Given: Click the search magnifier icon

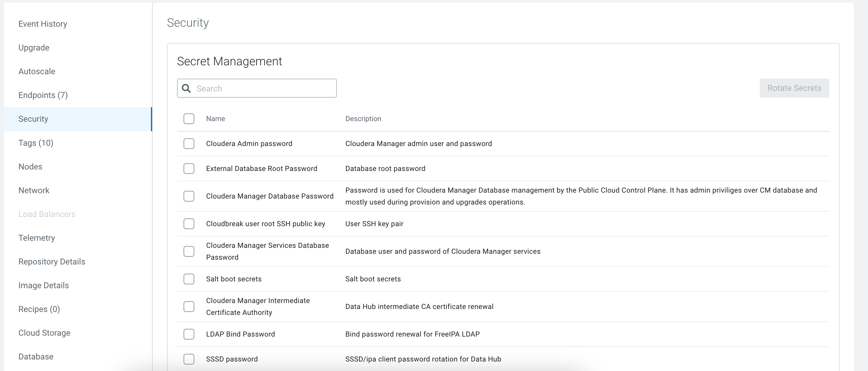Looking at the screenshot, I should pos(186,88).
